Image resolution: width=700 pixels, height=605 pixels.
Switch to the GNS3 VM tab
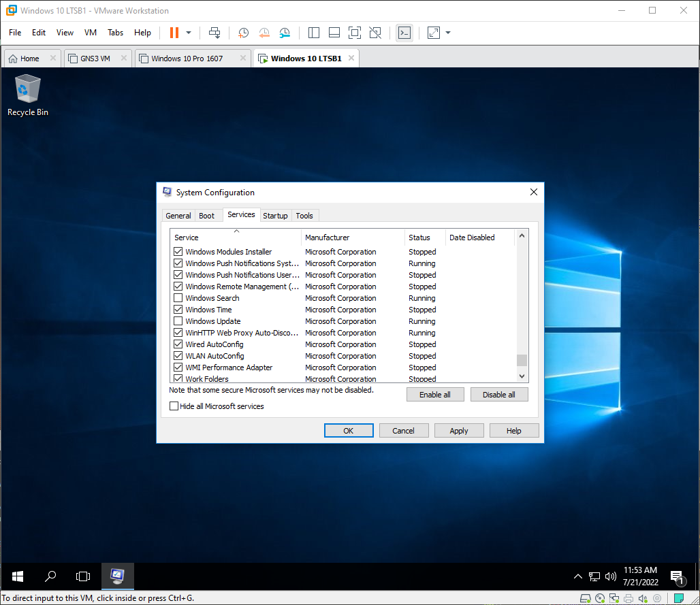(x=95, y=59)
